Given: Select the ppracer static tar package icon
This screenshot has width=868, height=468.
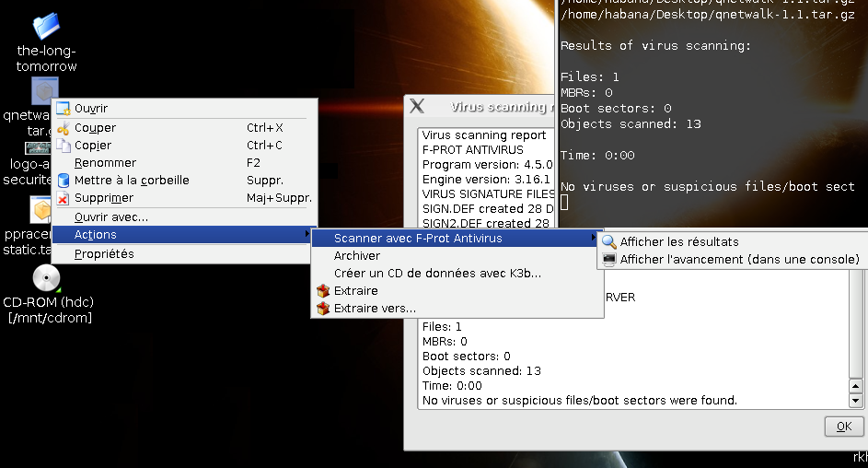Looking at the screenshot, I should [x=41, y=211].
